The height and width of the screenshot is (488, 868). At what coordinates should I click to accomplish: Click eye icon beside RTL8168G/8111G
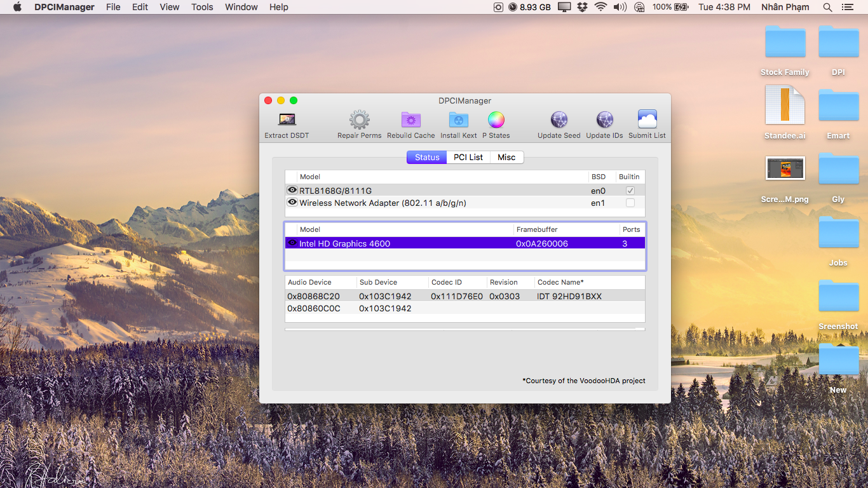tap(292, 190)
